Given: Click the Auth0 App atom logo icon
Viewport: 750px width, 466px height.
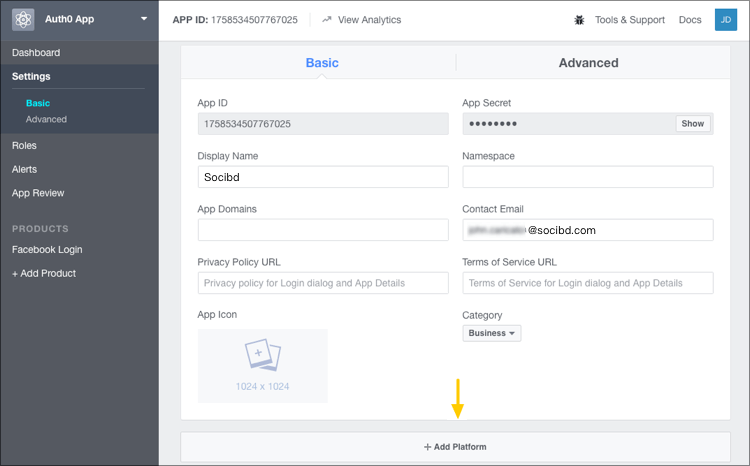Looking at the screenshot, I should tap(23, 19).
